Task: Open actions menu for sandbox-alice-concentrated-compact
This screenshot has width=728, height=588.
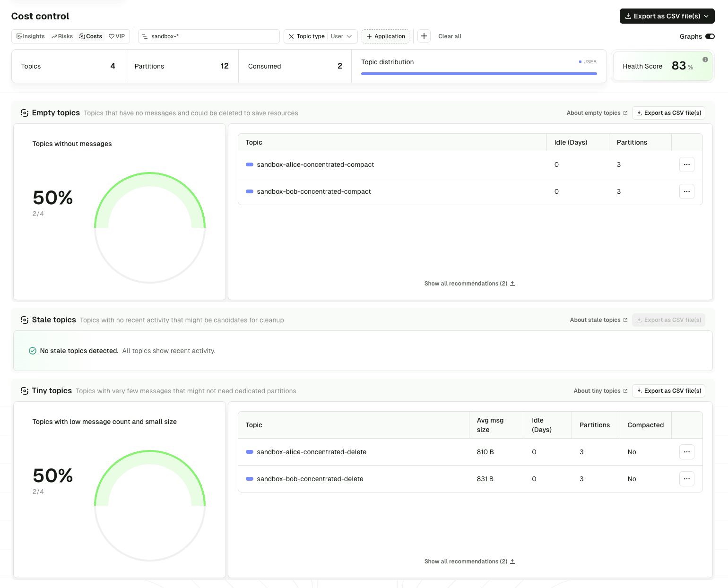Action: tap(686, 164)
